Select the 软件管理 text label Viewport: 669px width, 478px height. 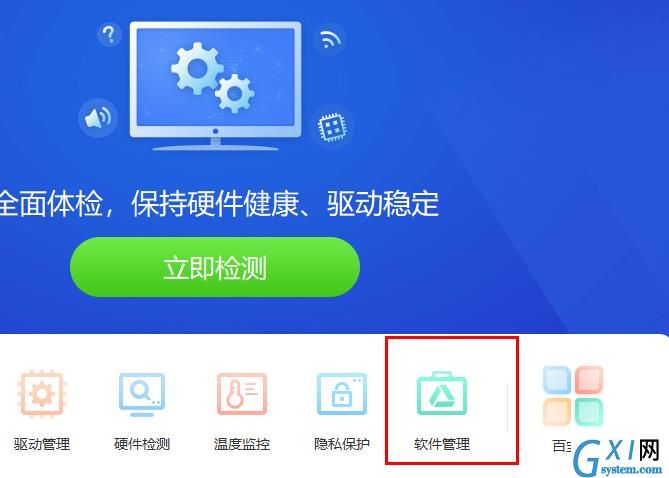442,444
